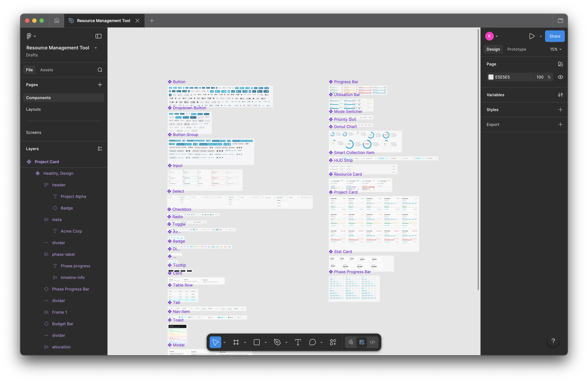
Task: Select the Frame tool in toolbar
Action: [236, 342]
